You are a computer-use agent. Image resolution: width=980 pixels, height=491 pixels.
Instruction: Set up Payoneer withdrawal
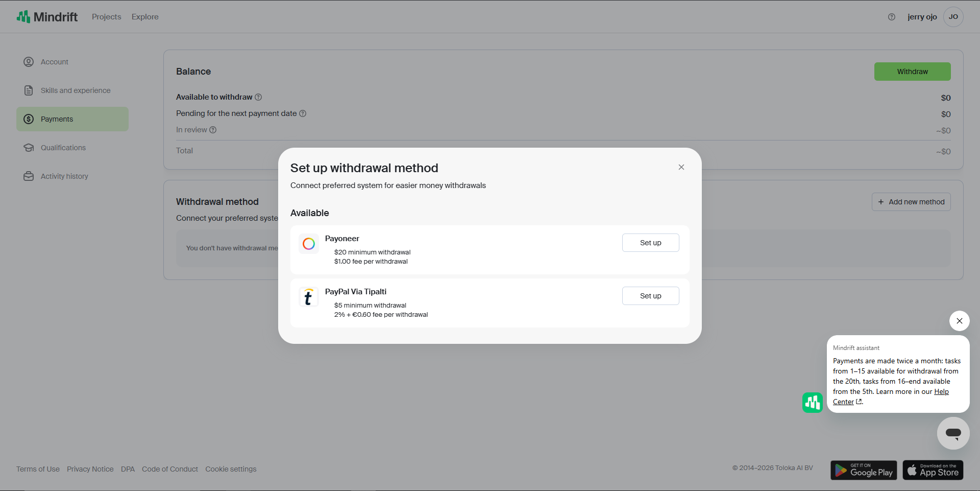[651, 243]
